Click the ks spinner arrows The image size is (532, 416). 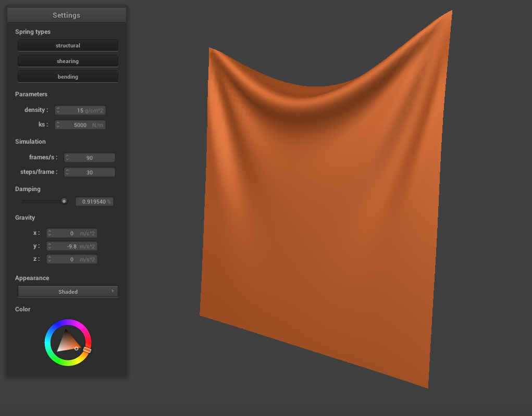(x=58, y=125)
